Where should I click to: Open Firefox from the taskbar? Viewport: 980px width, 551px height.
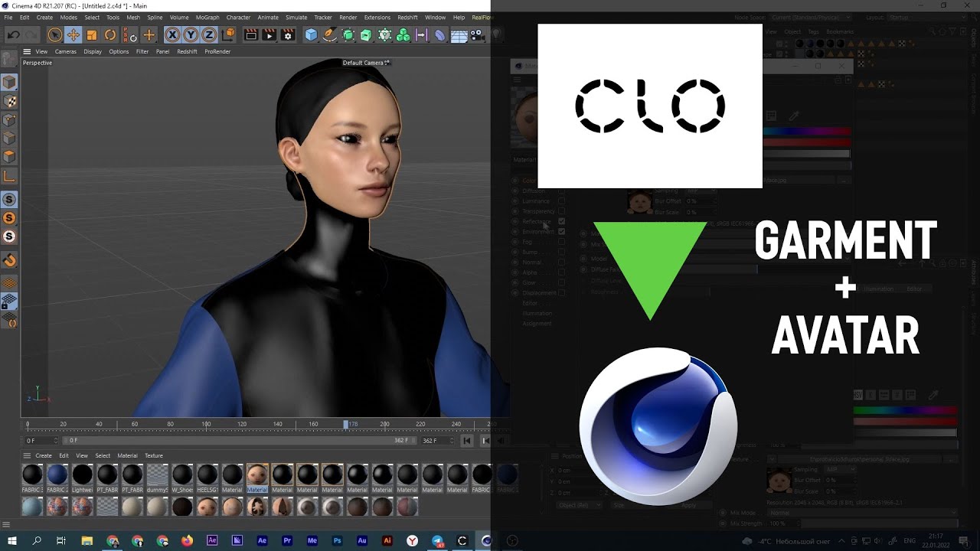pyautogui.click(x=188, y=540)
